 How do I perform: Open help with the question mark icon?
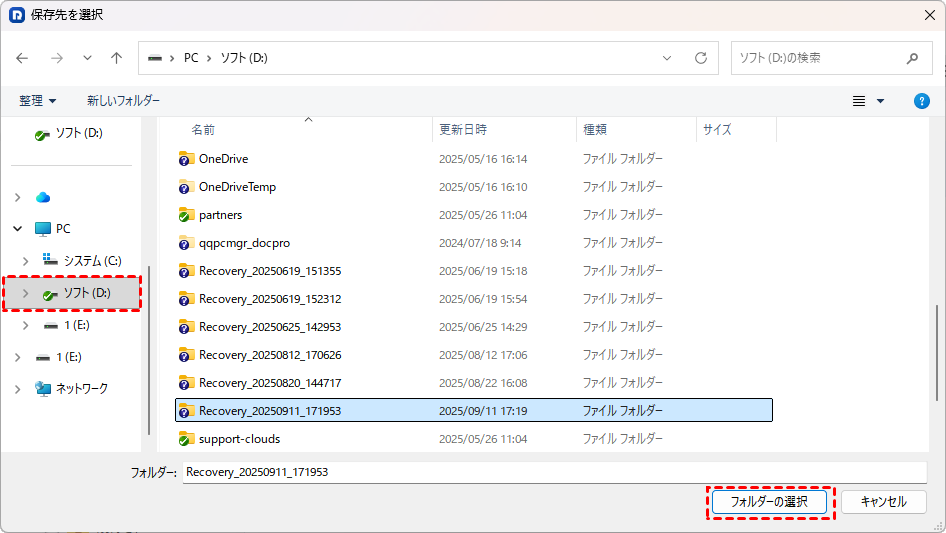tap(921, 101)
